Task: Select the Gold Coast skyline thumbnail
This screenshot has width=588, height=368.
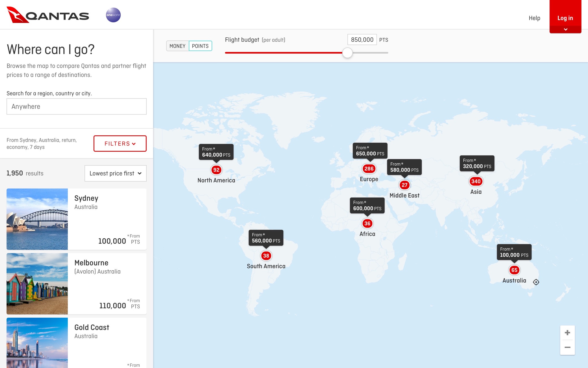Action: pyautogui.click(x=37, y=343)
